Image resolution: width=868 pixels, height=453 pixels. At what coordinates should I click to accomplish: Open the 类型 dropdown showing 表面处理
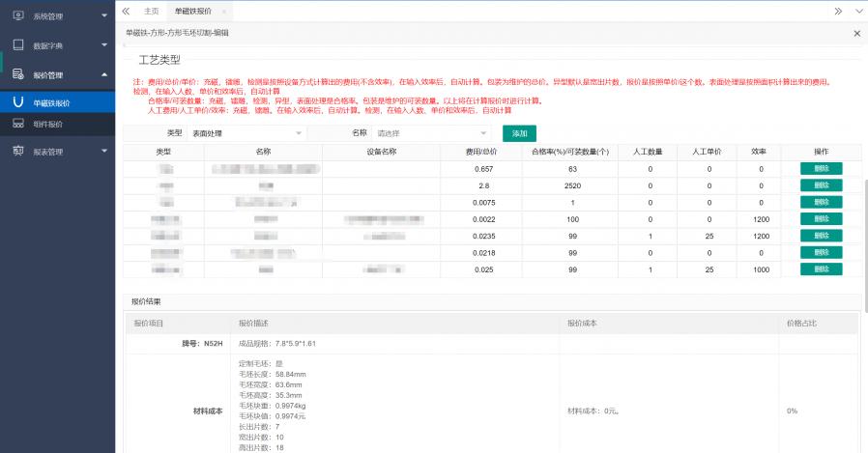[x=246, y=132]
